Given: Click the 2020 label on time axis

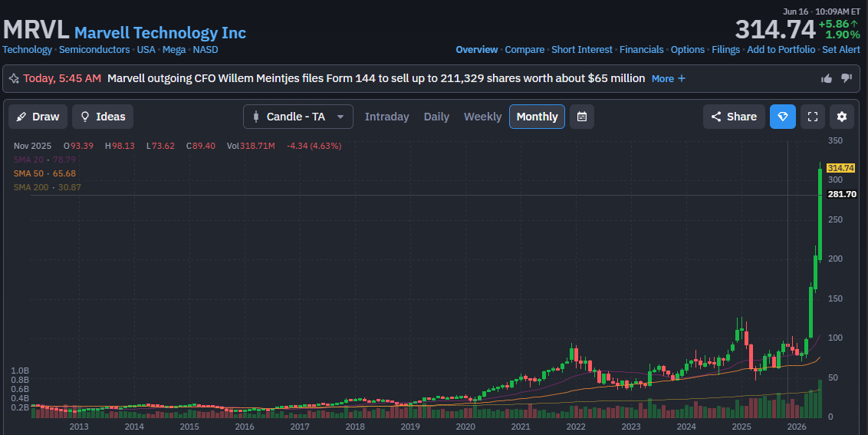Looking at the screenshot, I should [x=465, y=426].
